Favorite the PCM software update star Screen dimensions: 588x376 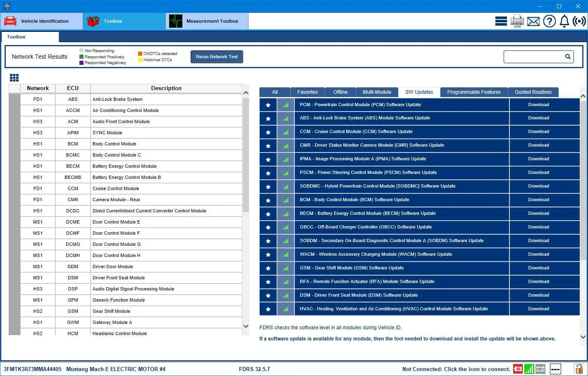pos(268,105)
